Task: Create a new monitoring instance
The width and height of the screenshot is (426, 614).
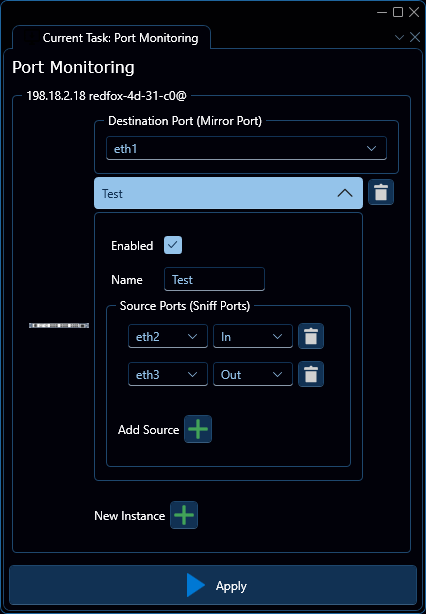Action: 184,515
